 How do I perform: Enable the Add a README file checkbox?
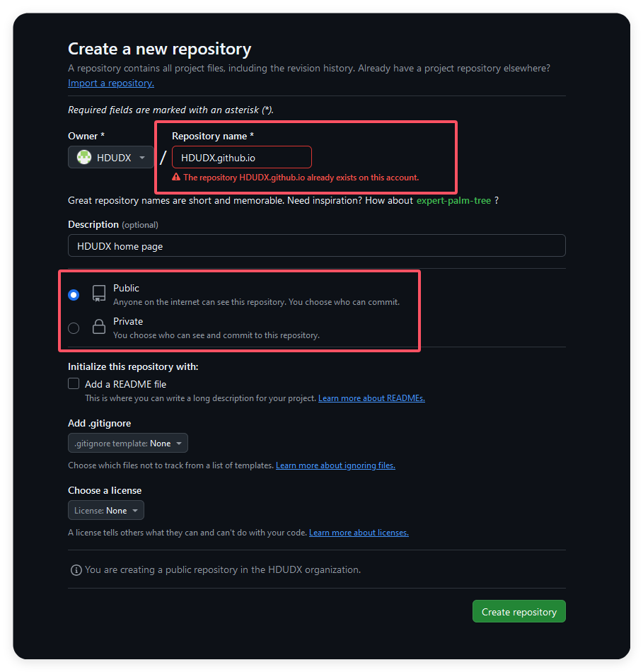coord(74,383)
